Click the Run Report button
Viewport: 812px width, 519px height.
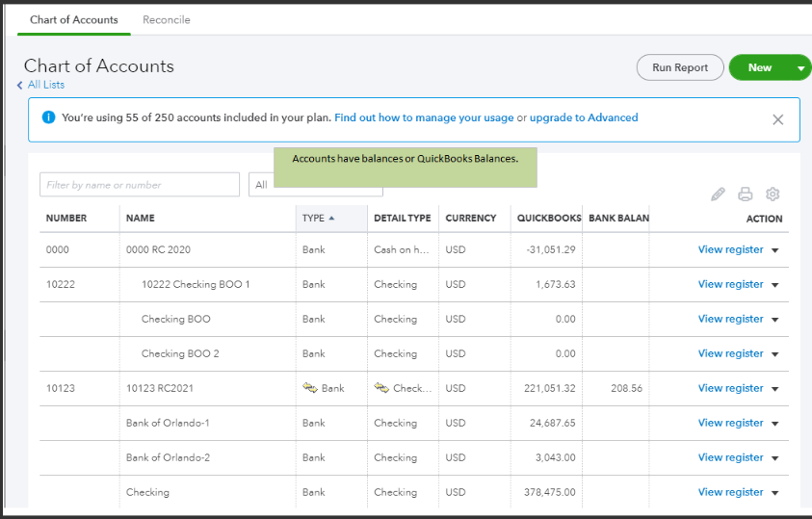[679, 67]
